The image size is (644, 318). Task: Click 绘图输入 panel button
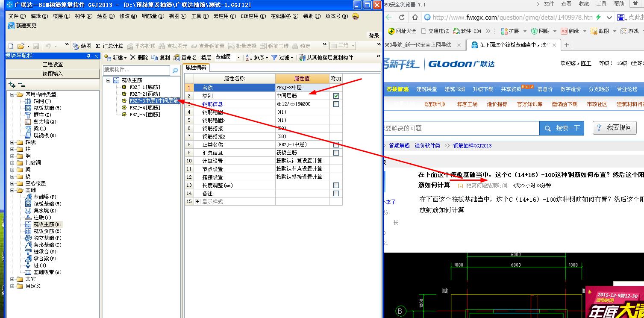click(53, 74)
